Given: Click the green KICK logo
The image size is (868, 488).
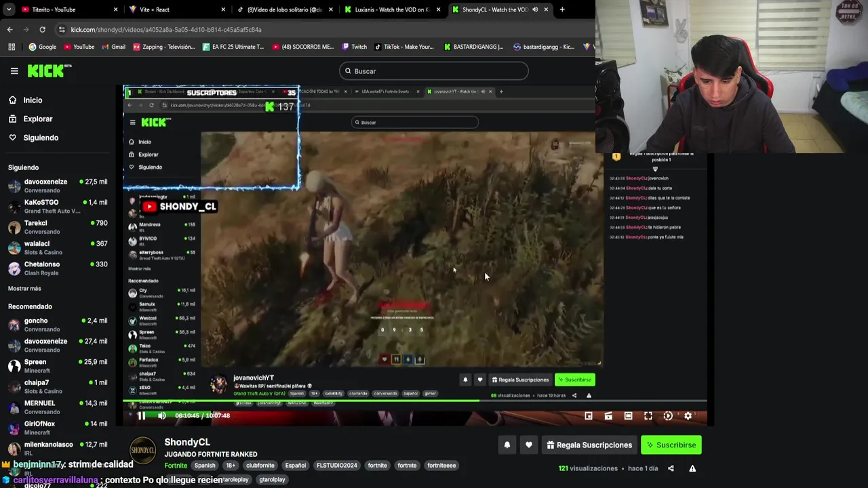Looking at the screenshot, I should pos(49,70).
